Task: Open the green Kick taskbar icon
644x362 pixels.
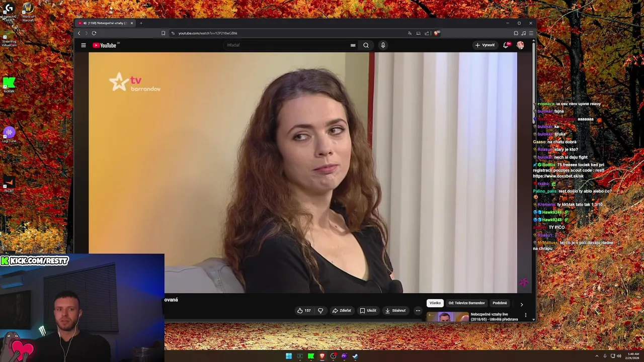Action: pyautogui.click(x=311, y=356)
